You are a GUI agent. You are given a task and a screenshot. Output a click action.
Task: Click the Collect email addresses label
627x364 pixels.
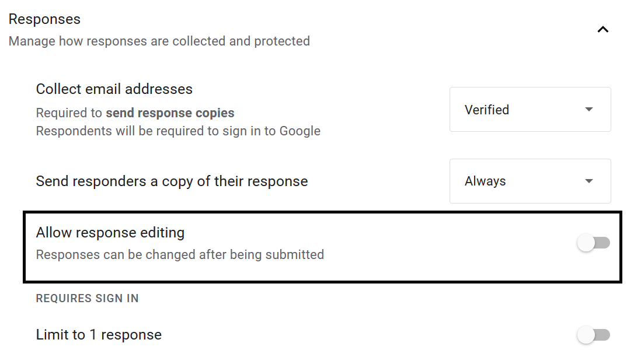point(114,89)
